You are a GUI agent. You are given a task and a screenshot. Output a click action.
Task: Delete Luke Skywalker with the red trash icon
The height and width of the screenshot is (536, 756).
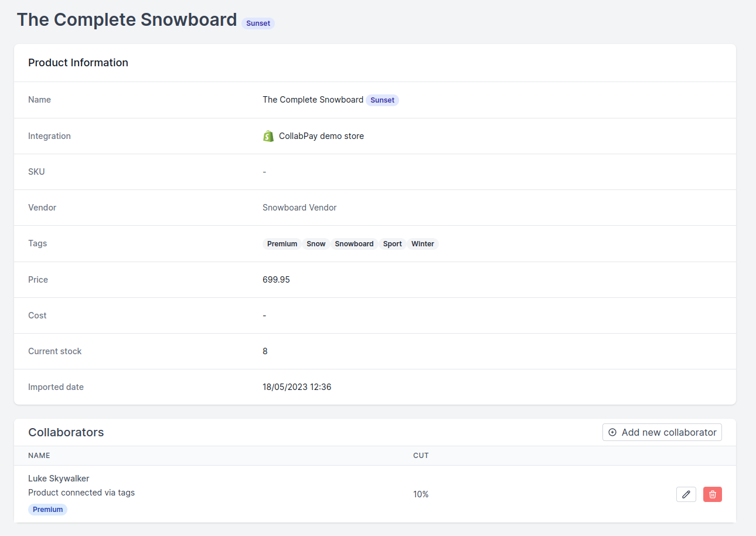(713, 494)
